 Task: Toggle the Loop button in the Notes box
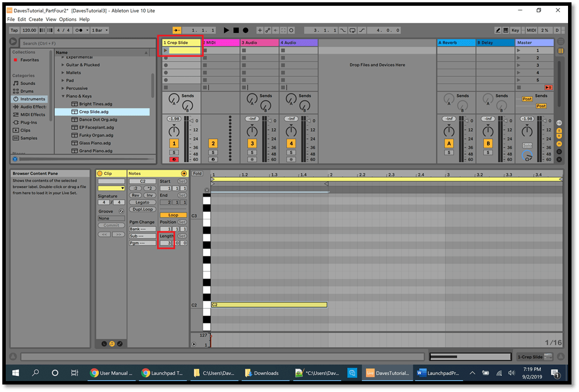[173, 215]
